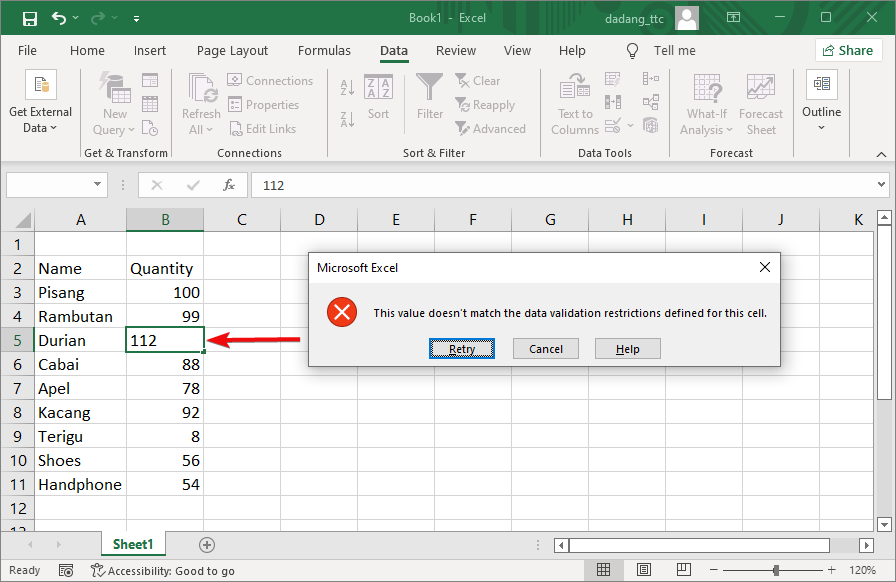896x582 pixels.
Task: Select the Sheet1 tab
Action: (132, 544)
